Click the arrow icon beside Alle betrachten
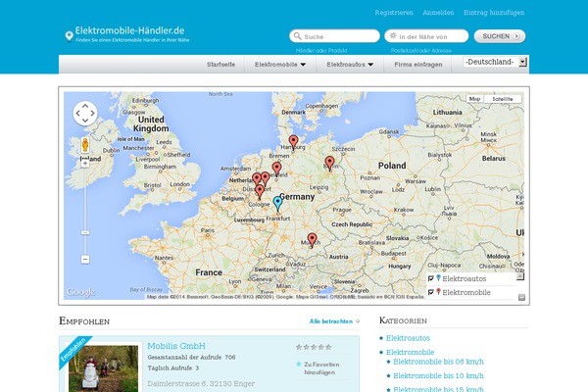Image resolution: width=588 pixels, height=392 pixels. (358, 321)
